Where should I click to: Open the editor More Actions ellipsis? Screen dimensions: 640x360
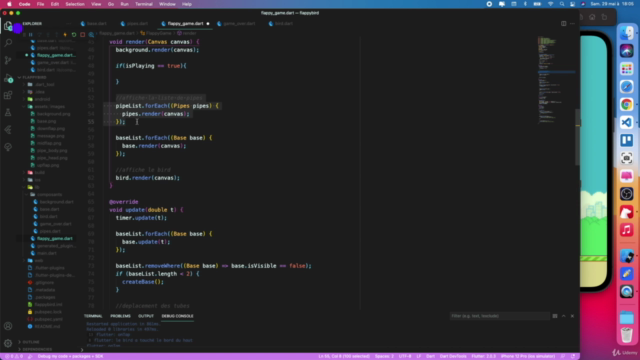[572, 24]
